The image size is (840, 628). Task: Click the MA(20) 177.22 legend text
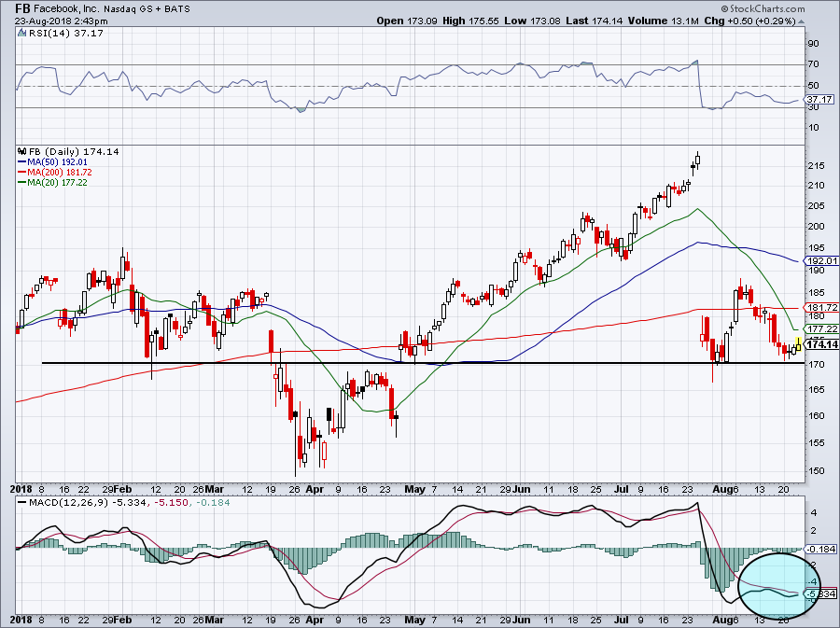coord(57,183)
